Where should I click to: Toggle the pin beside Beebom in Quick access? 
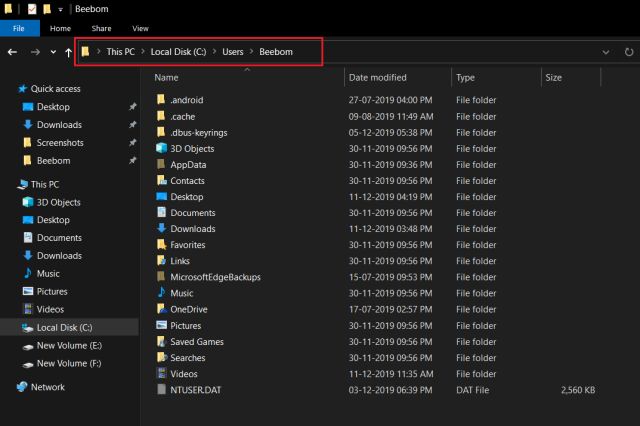(x=132, y=160)
